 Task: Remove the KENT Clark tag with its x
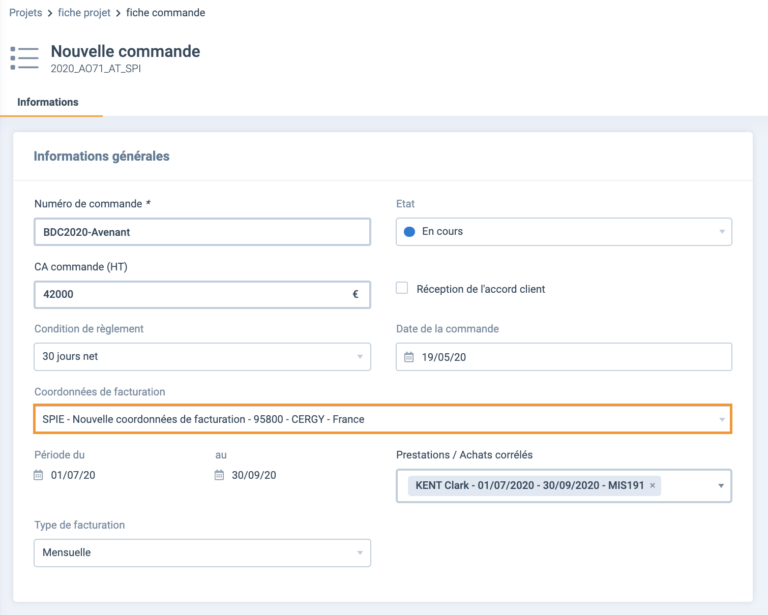click(x=652, y=485)
